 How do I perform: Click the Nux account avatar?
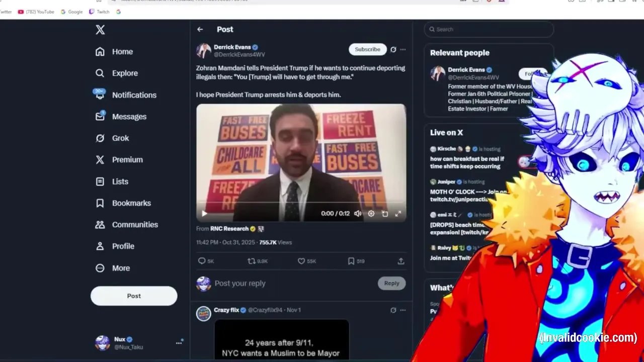click(x=103, y=343)
